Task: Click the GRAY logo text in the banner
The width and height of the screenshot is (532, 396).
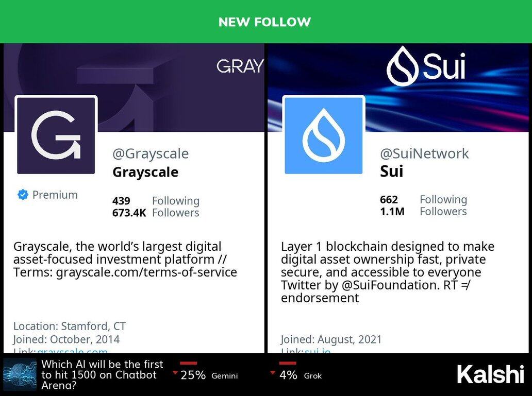Action: pos(240,66)
